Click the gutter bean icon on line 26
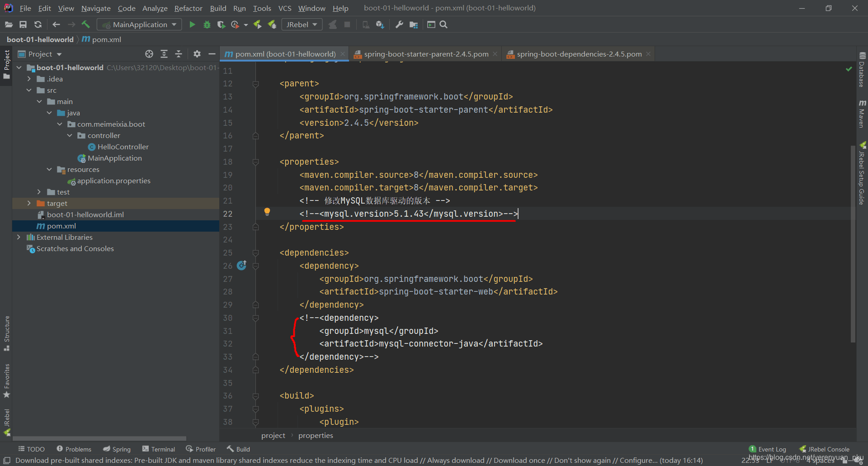This screenshot has width=868, height=466. (242, 265)
